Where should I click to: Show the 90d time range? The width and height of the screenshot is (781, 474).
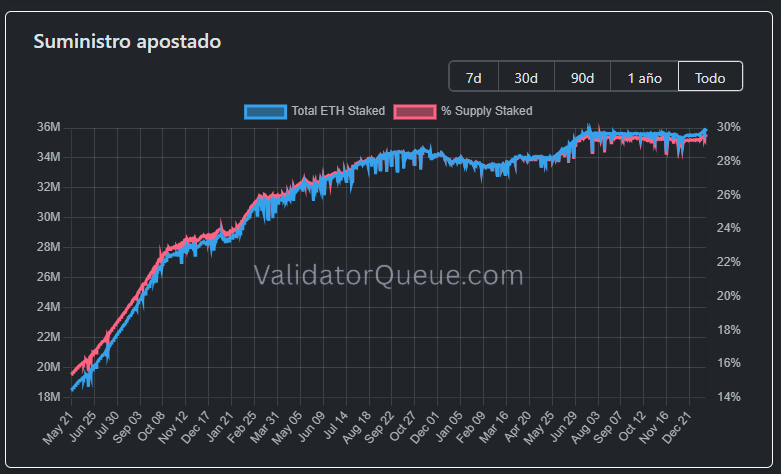582,77
